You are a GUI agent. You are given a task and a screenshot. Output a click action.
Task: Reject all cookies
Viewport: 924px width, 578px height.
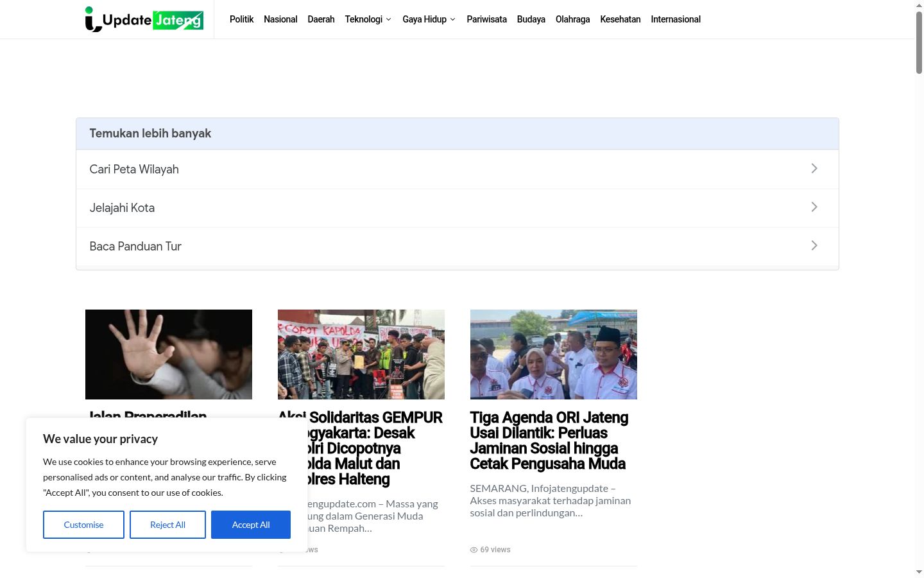pyautogui.click(x=167, y=525)
